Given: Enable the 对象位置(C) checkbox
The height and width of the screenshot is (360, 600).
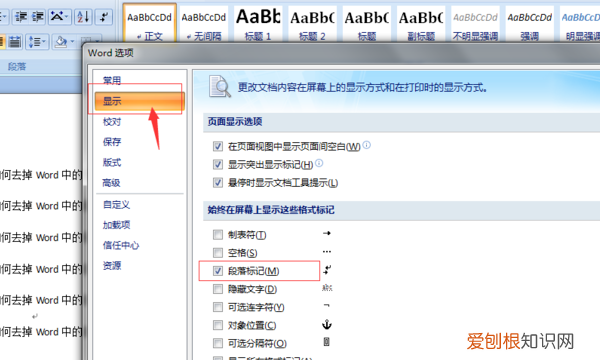Looking at the screenshot, I should coord(218,325).
